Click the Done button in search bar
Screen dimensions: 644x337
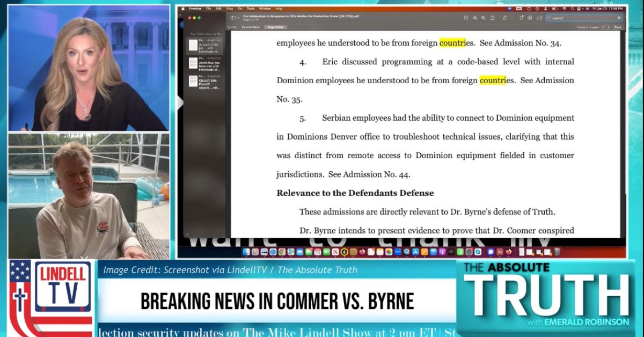pyautogui.click(x=618, y=27)
